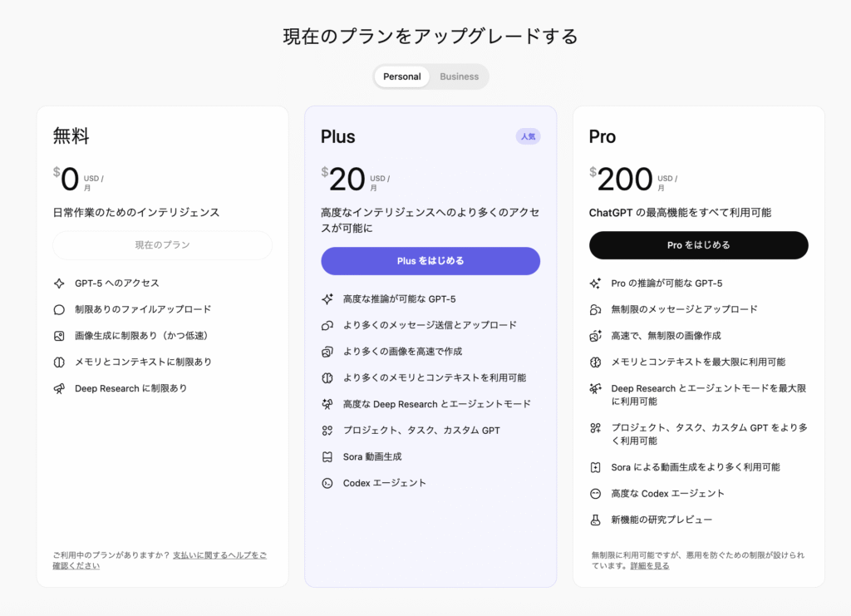Click the telescope icon beside Deep Research に制限あり

[x=59, y=388]
